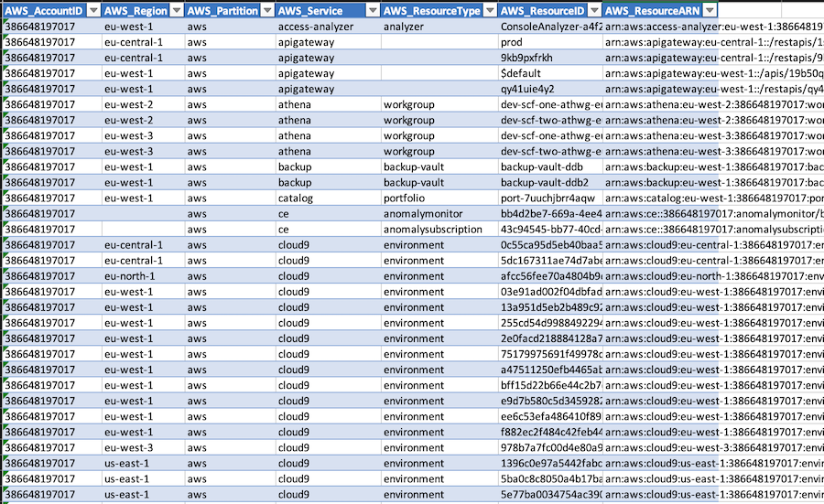Select the f882ec2f484c42feb4 resource ID cell
This screenshot has height=504, width=824.
point(550,432)
